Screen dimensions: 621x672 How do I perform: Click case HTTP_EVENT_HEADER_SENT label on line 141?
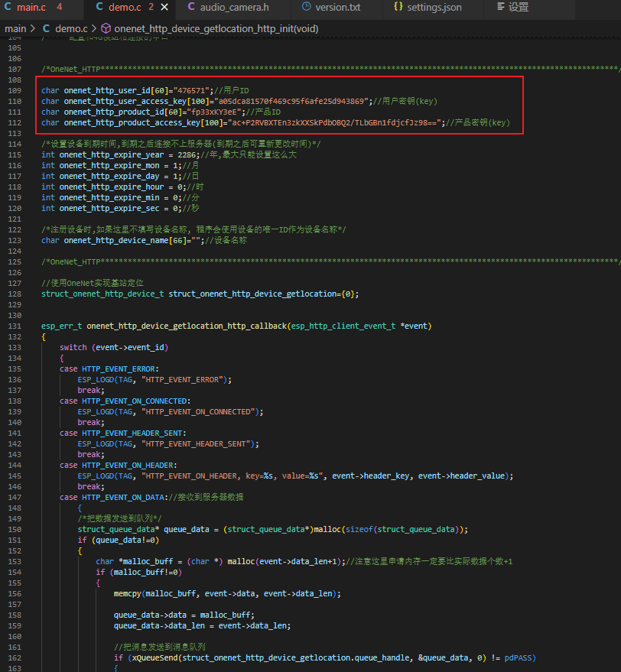pos(123,433)
